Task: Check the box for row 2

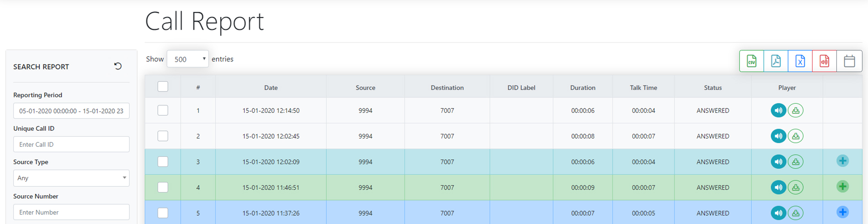Action: tap(163, 136)
